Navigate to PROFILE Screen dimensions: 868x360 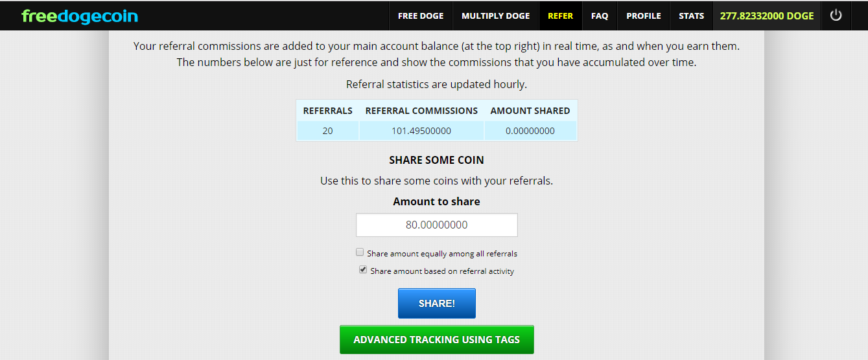(x=644, y=16)
